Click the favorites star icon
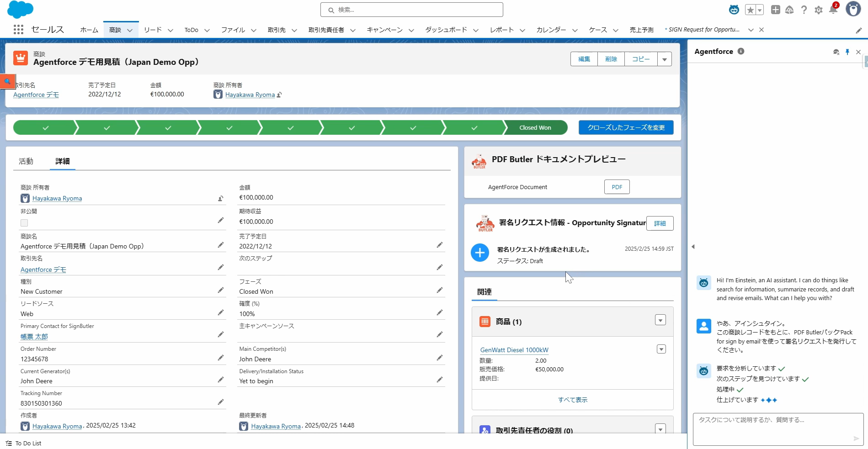Viewport: 868px width, 449px height. click(750, 10)
